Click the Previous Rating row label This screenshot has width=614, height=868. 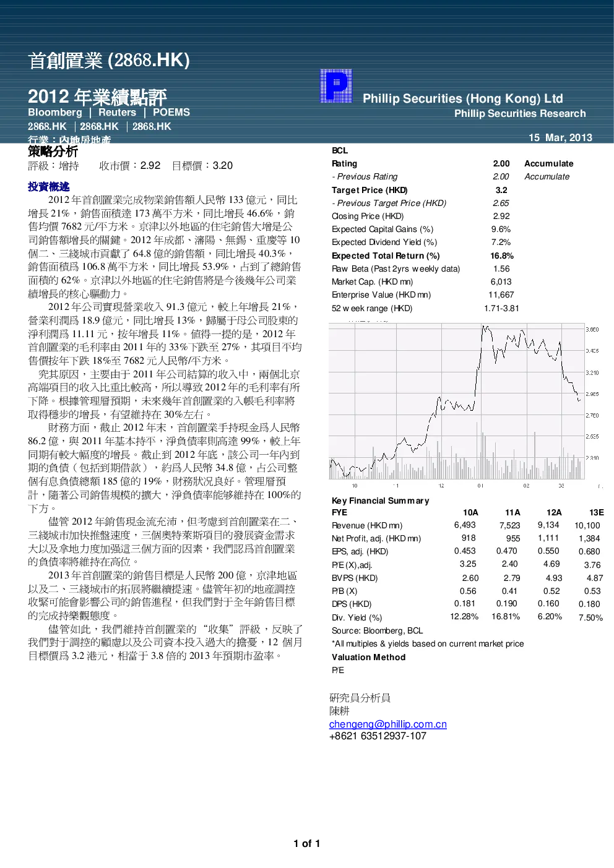(365, 177)
